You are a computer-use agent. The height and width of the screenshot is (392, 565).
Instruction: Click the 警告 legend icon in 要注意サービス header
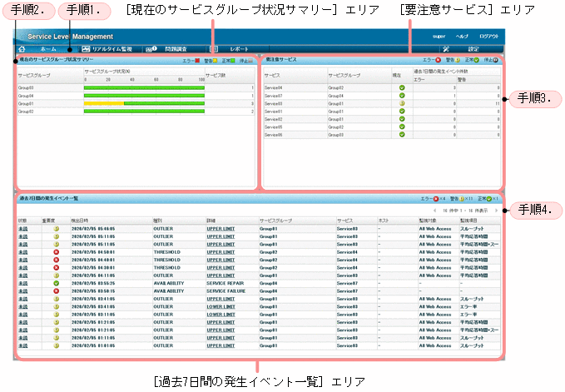pyautogui.click(x=458, y=60)
